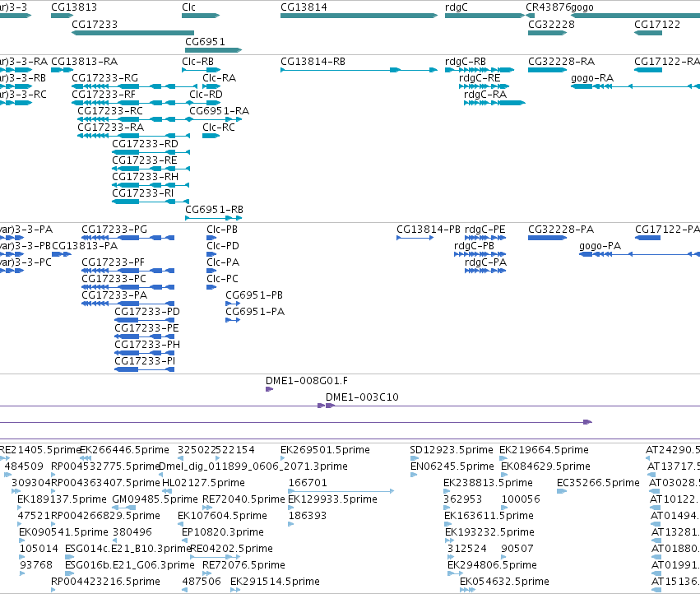This screenshot has width=700, height=594.
Task: Select EST EK294806.5prime
Action: [x=492, y=565]
